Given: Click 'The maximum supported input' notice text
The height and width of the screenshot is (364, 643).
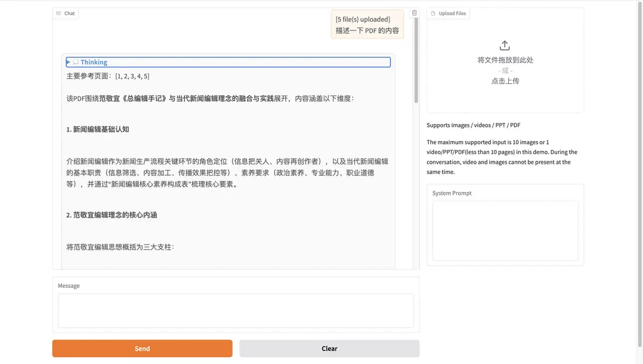Looking at the screenshot, I should click(x=502, y=157).
